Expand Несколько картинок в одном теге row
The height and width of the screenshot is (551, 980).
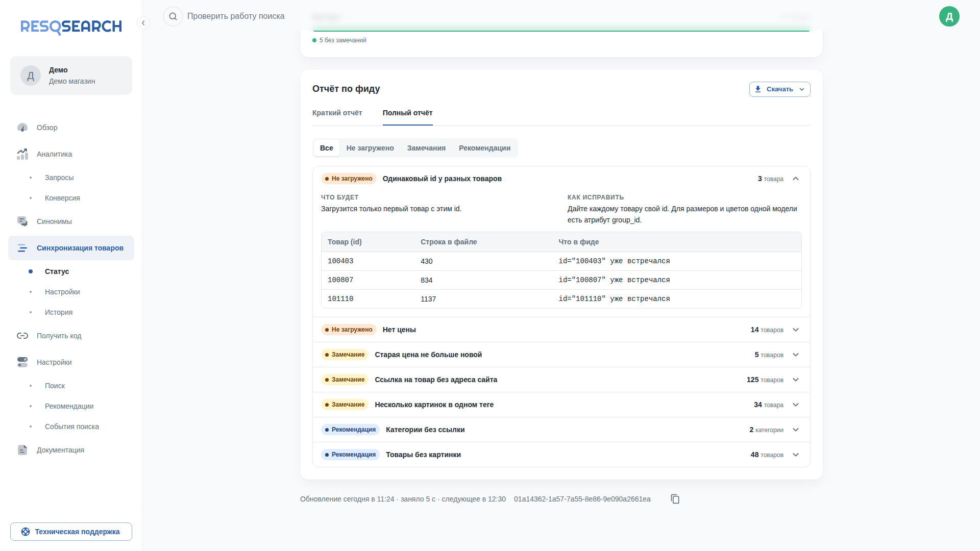796,405
